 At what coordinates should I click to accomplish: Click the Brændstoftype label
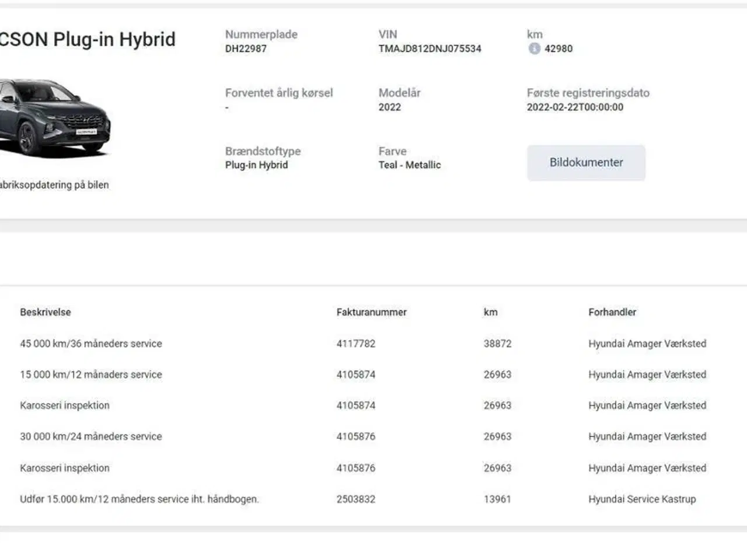click(263, 151)
